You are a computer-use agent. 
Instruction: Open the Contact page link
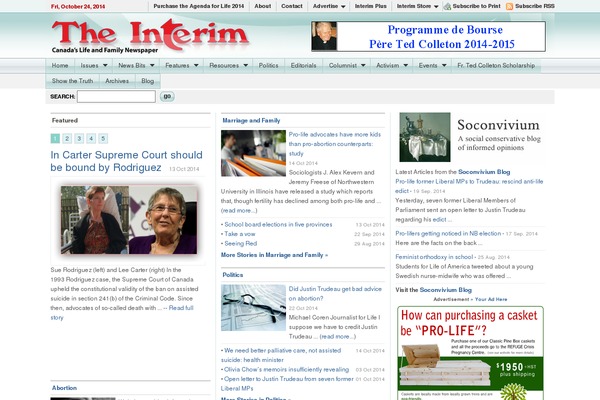point(292,6)
